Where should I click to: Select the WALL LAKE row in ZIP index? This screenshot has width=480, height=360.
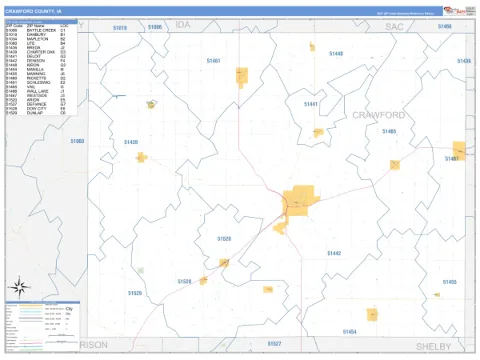[x=36, y=91]
